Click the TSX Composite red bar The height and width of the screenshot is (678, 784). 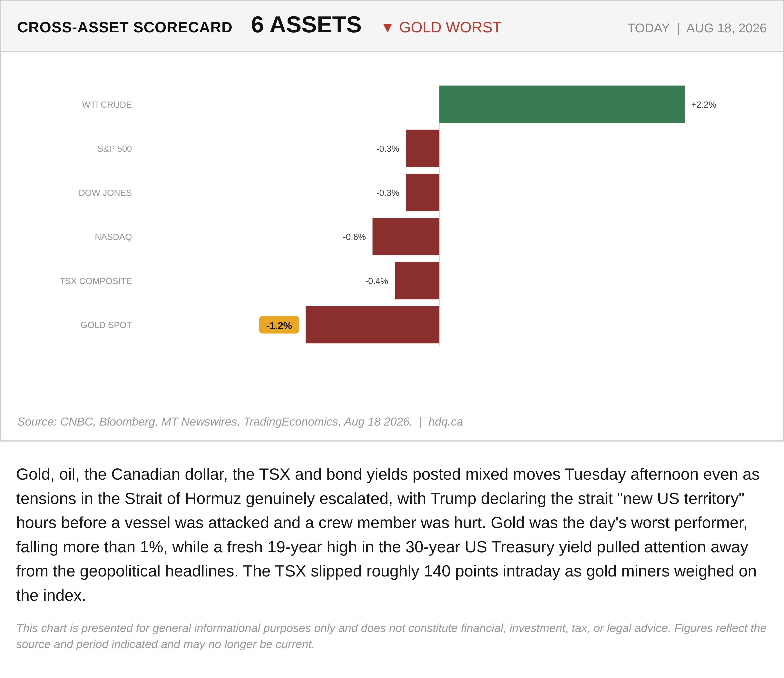pyautogui.click(x=417, y=281)
